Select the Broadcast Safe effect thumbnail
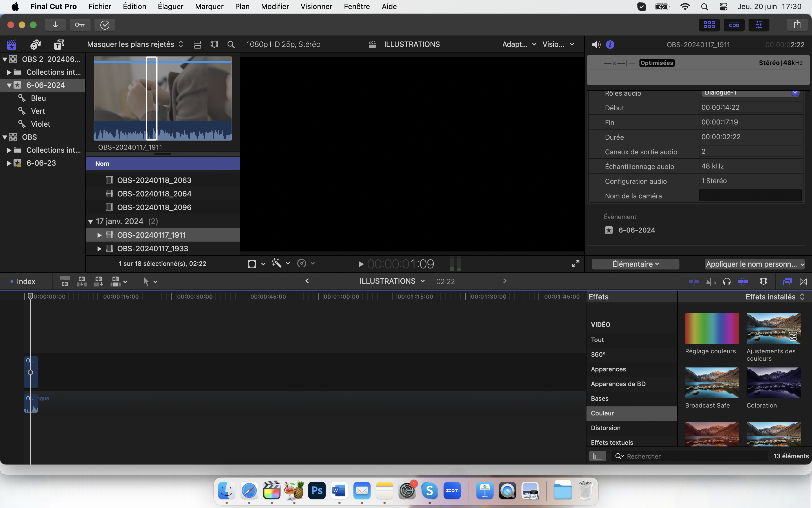Viewport: 812px width, 508px height. (x=712, y=382)
